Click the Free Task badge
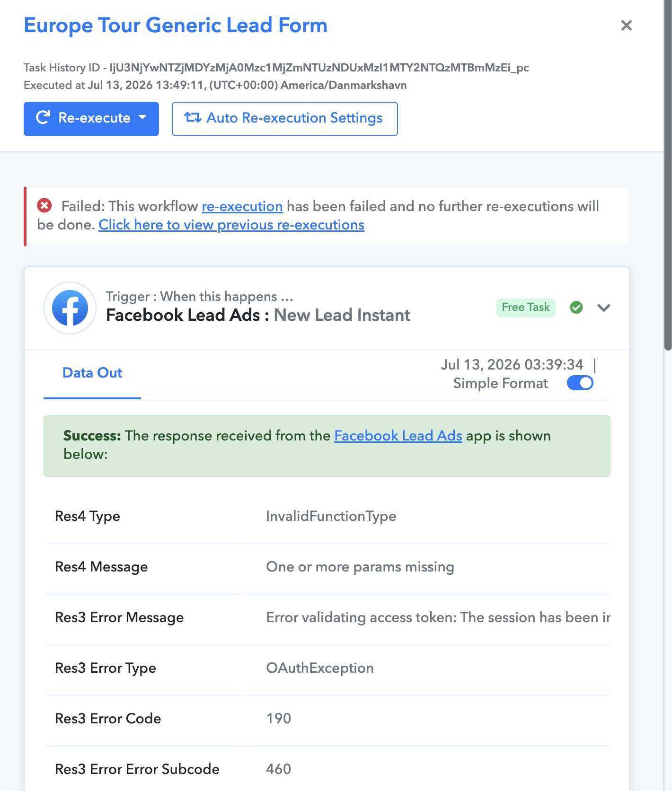This screenshot has width=672, height=791. click(x=526, y=308)
